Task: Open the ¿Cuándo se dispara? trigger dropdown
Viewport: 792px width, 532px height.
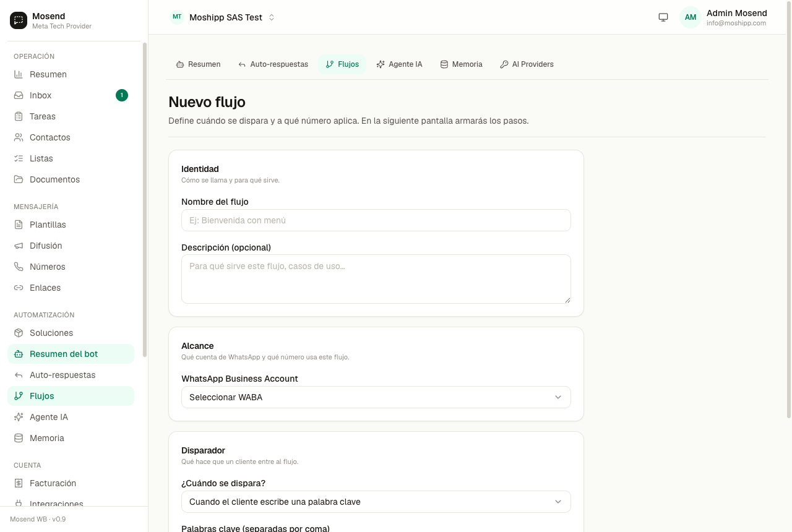Action: tap(376, 502)
